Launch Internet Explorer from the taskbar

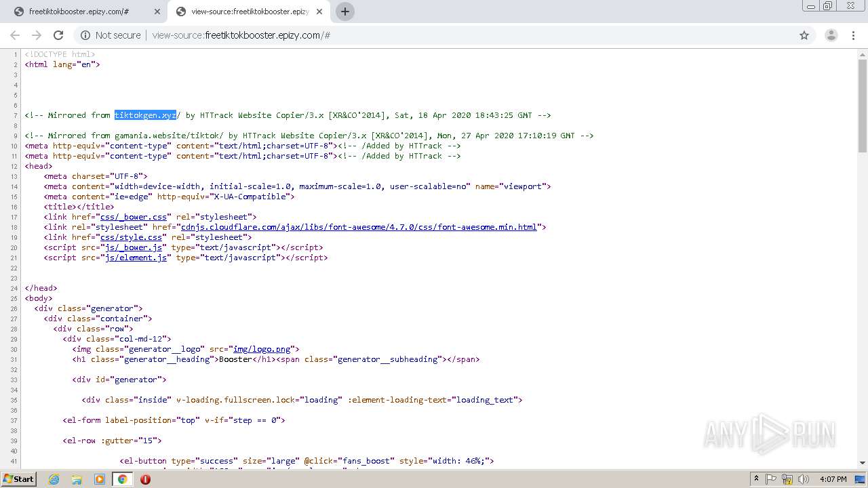point(54,479)
